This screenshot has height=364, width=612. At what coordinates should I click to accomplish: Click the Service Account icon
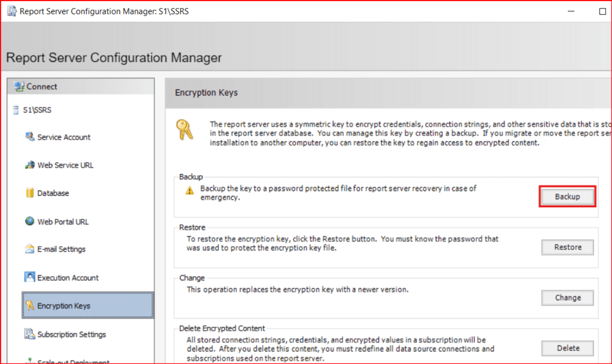tap(30, 137)
